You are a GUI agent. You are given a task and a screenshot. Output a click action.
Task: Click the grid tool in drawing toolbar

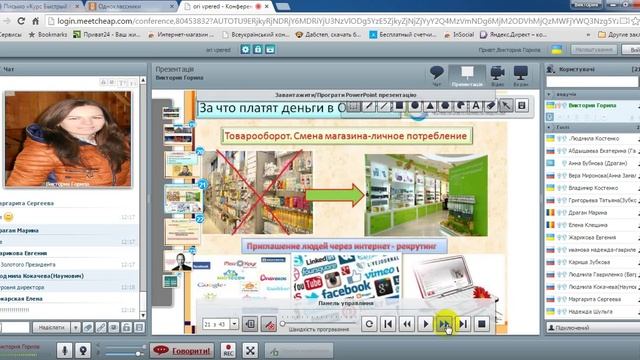tap(354, 106)
